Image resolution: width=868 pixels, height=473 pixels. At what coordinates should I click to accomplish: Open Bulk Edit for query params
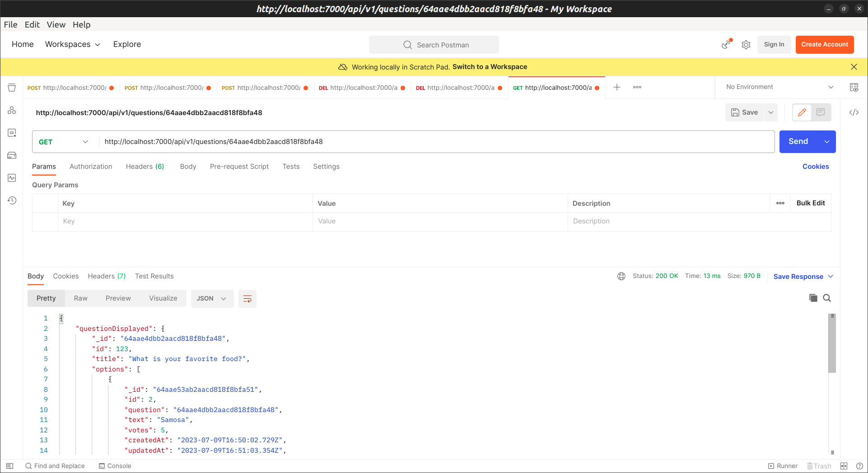click(810, 203)
